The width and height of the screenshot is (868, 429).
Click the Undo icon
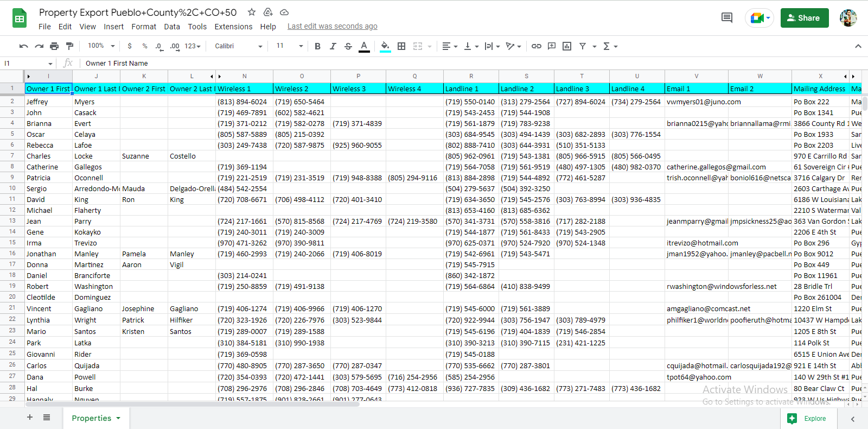tap(23, 46)
